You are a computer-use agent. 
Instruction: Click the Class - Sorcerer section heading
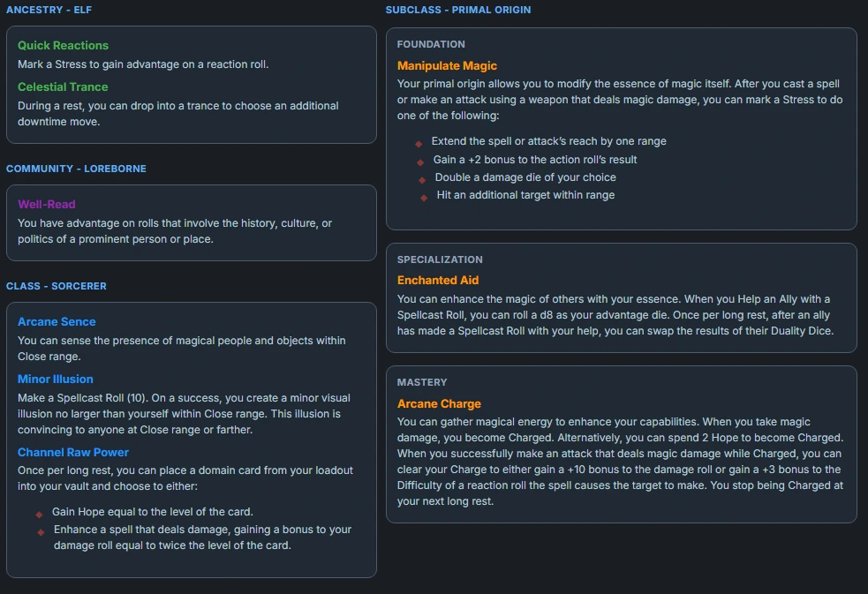(56, 286)
